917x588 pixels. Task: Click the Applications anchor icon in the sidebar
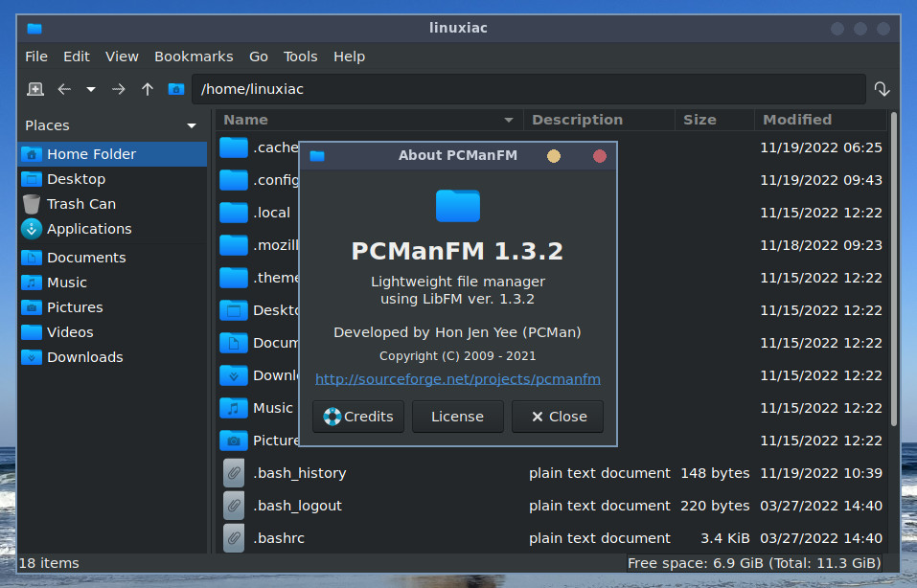click(x=32, y=229)
